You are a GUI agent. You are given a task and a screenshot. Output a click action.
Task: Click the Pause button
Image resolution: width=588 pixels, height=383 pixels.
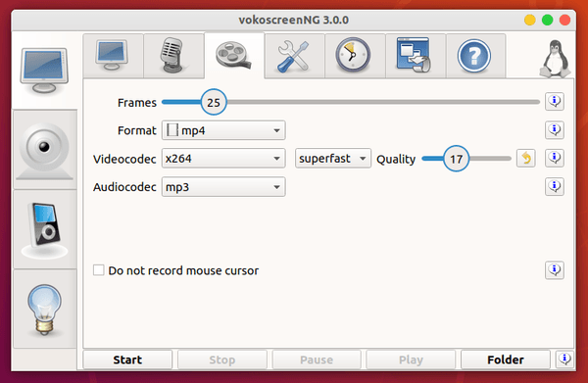[x=317, y=359]
